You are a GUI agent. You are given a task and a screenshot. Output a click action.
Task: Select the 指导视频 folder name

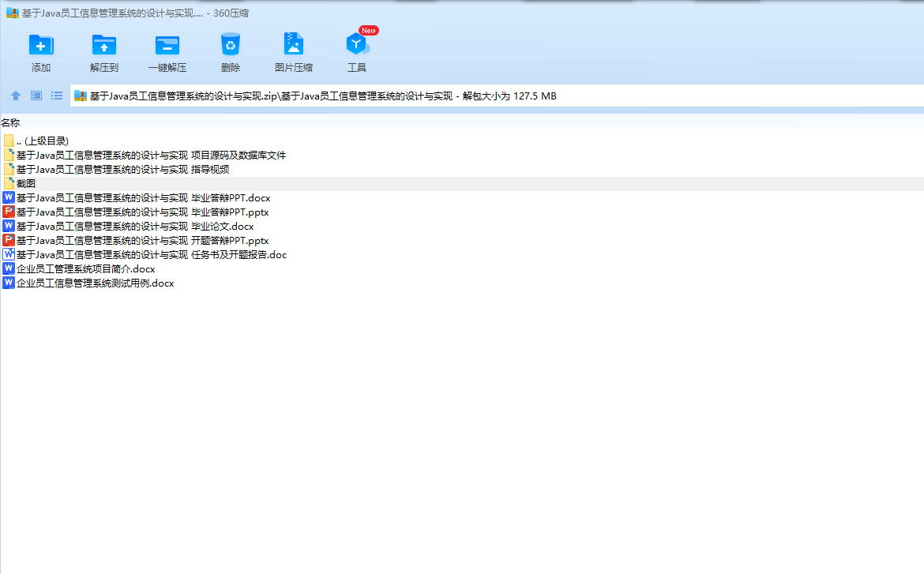coord(123,169)
